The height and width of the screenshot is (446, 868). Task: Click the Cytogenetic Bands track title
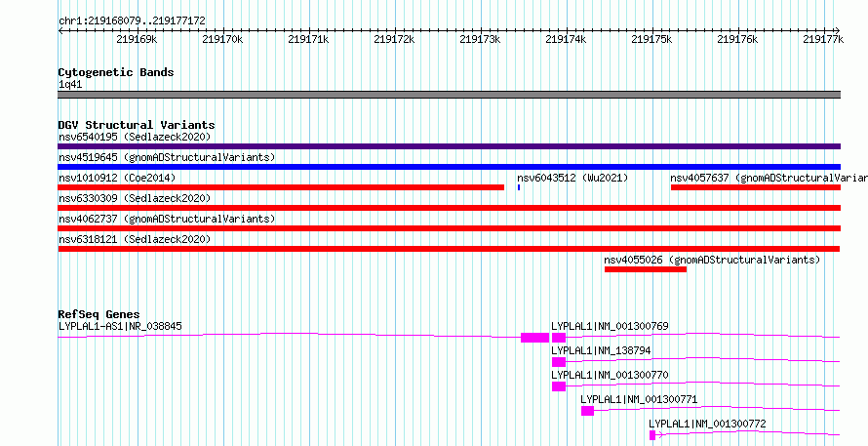point(116,72)
